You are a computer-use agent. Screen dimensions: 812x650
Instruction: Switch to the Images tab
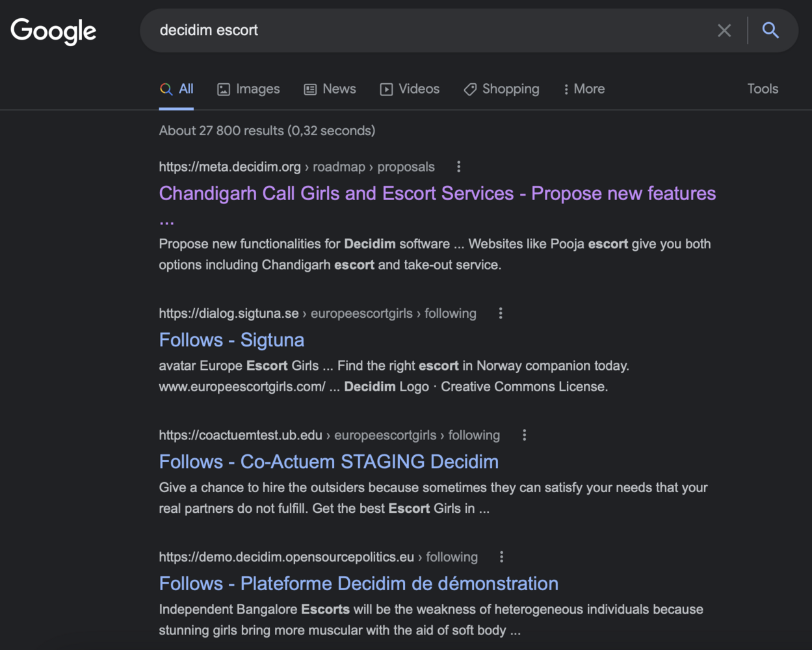point(248,89)
